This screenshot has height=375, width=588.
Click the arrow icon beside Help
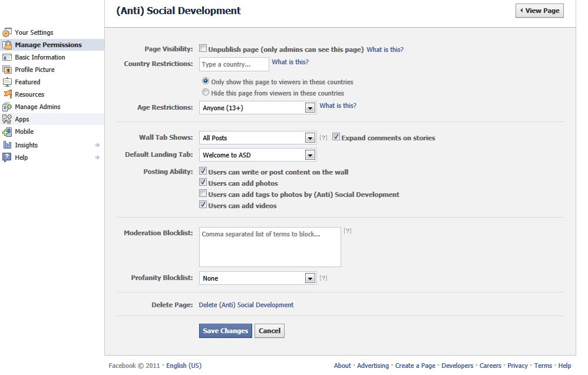coord(97,157)
